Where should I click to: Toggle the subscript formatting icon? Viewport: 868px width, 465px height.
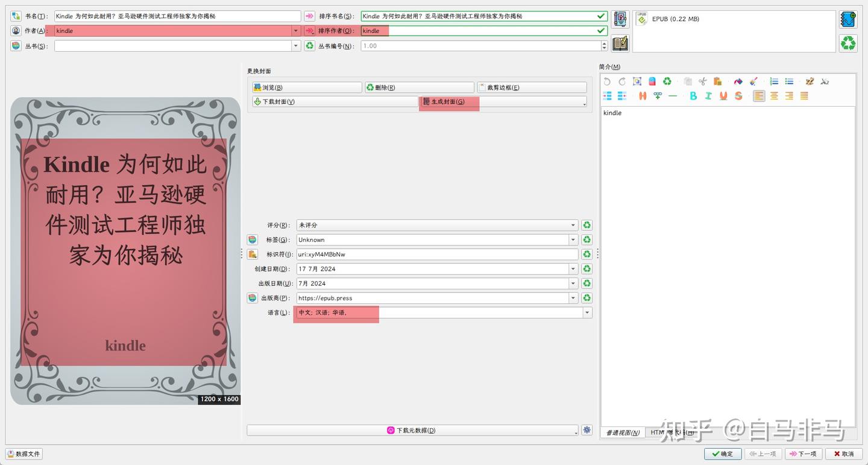click(825, 81)
